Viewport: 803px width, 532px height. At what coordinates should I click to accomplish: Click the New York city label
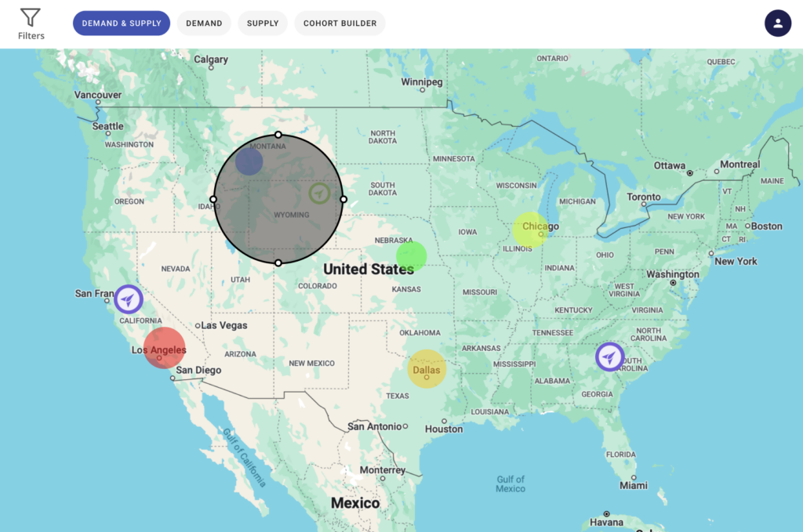point(736,262)
